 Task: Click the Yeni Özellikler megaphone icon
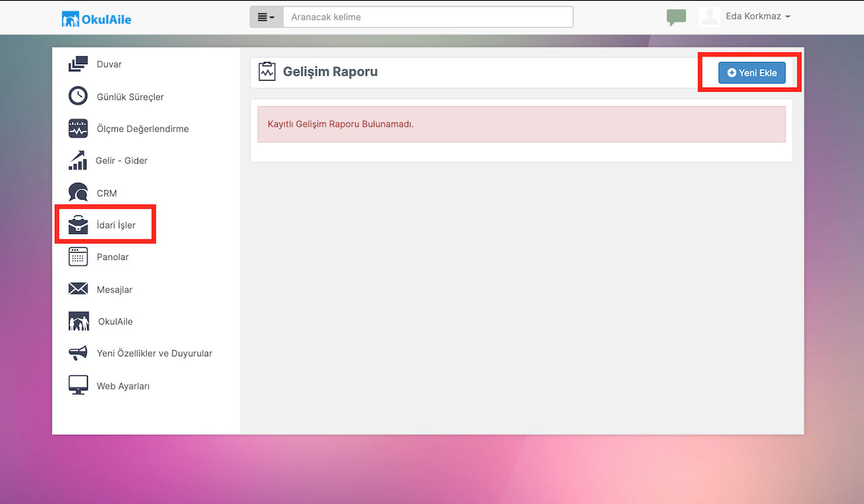point(78,354)
